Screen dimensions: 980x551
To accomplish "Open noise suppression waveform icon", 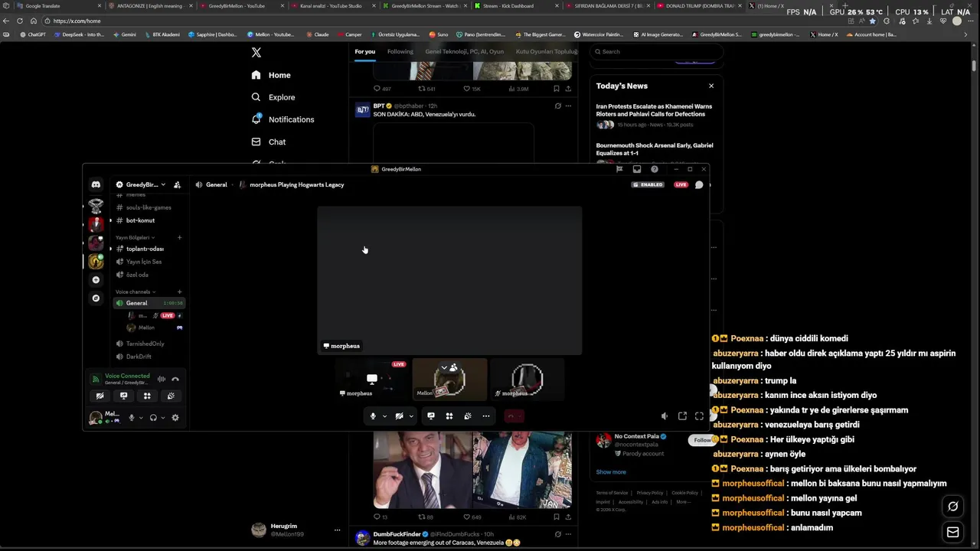I will click(162, 379).
